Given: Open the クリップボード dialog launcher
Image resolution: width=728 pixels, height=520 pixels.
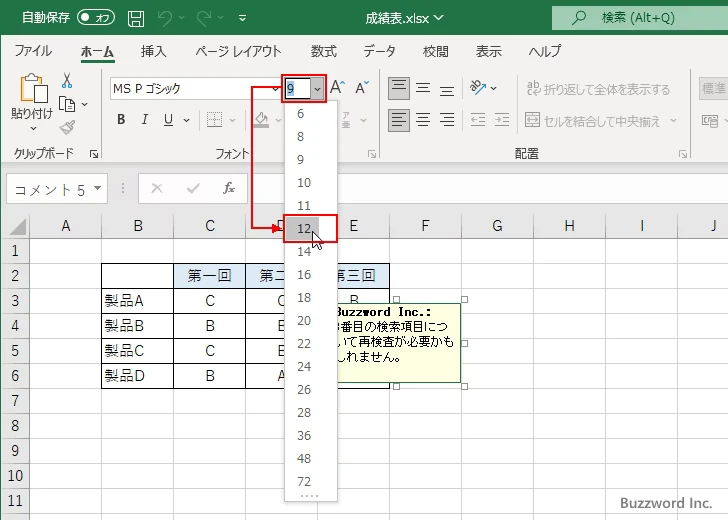Looking at the screenshot, I should 94,154.
